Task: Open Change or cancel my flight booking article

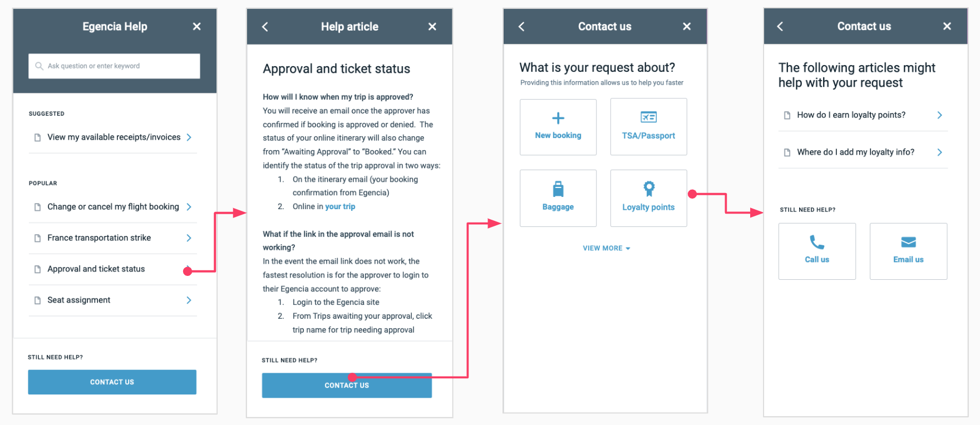Action: [113, 206]
